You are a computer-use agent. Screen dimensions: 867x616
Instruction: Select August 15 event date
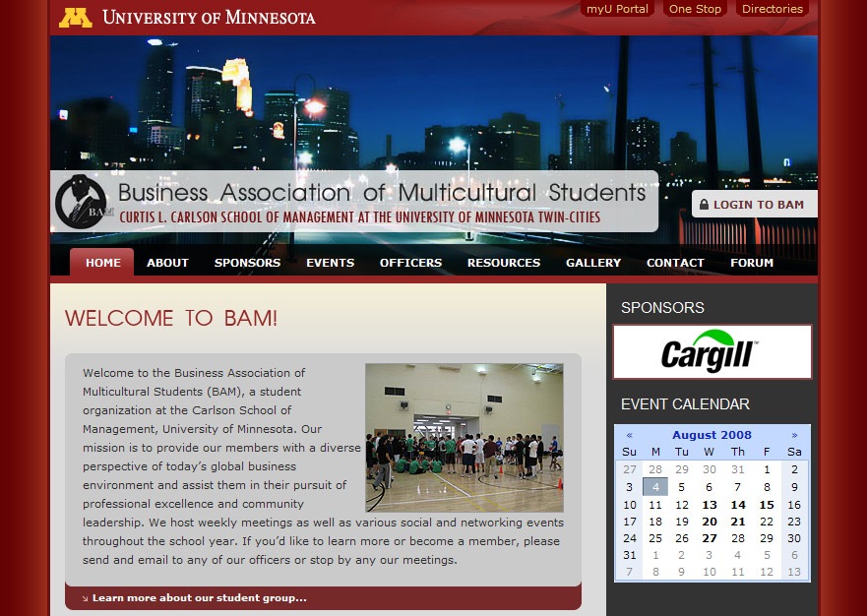click(x=767, y=505)
